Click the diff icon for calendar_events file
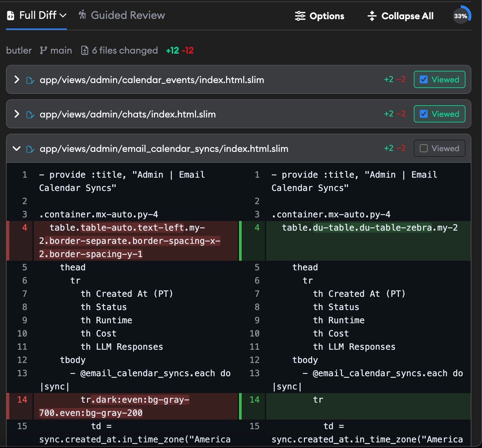Screen dimensions: 482x448 click(x=30, y=80)
